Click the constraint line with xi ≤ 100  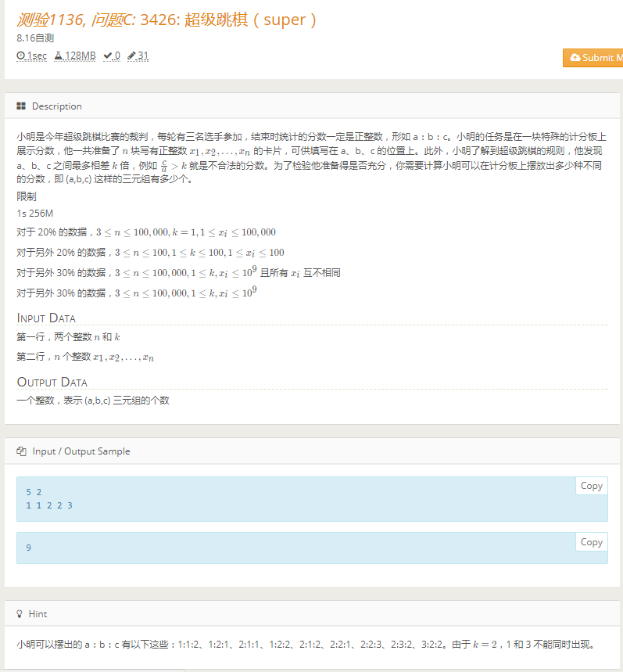click(150, 253)
